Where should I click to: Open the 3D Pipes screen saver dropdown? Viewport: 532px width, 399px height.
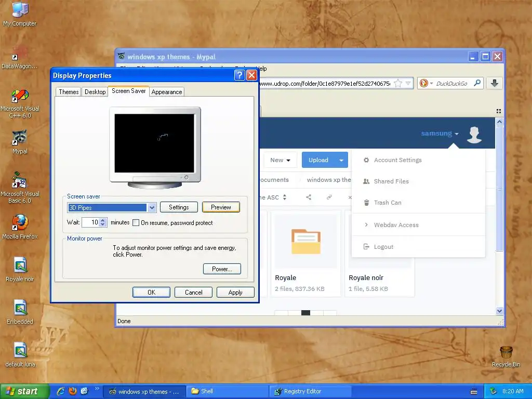coord(152,207)
